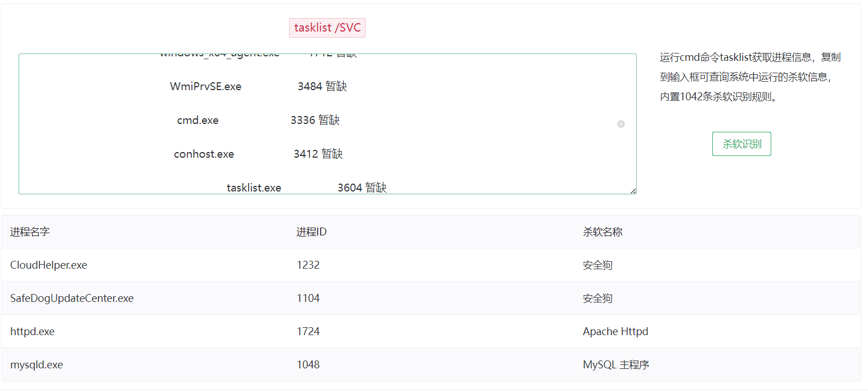Viewport: 868px width, 392px height.
Task: Click process ID 1724 in the table
Action: point(308,331)
